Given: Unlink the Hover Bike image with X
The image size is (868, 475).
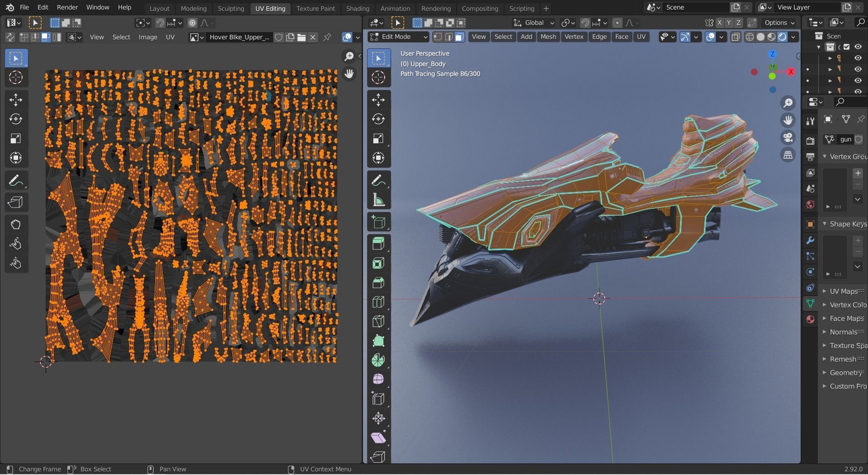Looking at the screenshot, I should tap(313, 37).
